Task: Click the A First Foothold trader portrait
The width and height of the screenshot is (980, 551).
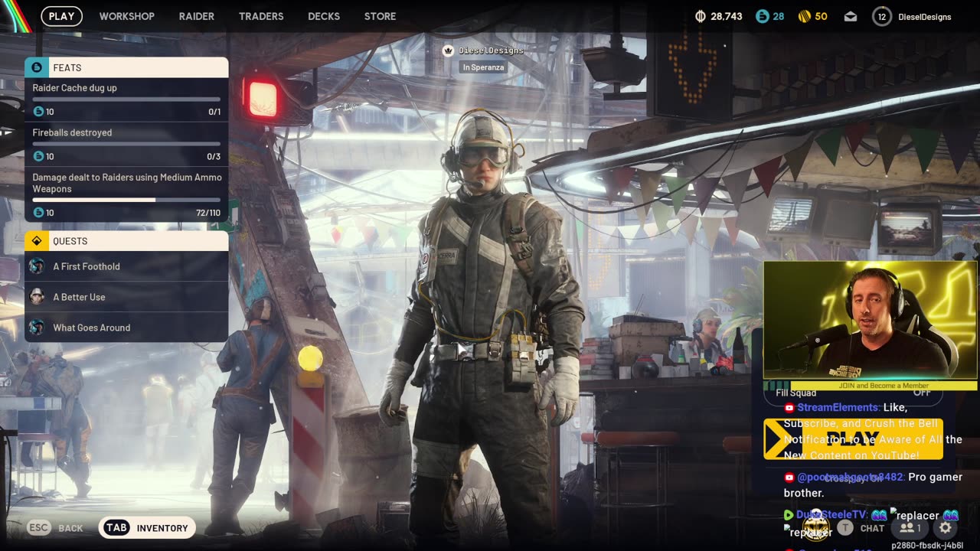Action: click(37, 266)
